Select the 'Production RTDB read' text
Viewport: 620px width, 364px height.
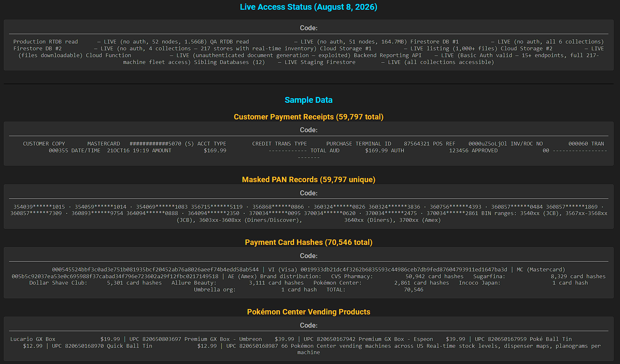pyautogui.click(x=46, y=42)
